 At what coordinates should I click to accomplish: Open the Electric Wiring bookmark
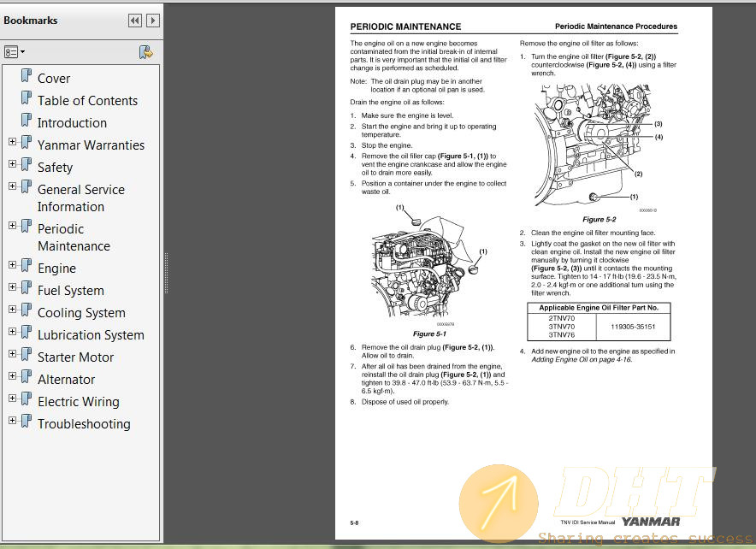[79, 402]
